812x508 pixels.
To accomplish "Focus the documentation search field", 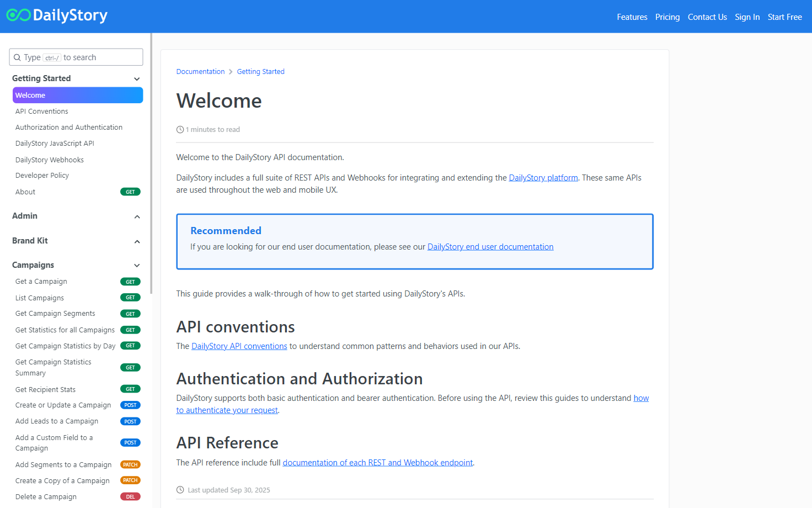I will click(x=83, y=57).
